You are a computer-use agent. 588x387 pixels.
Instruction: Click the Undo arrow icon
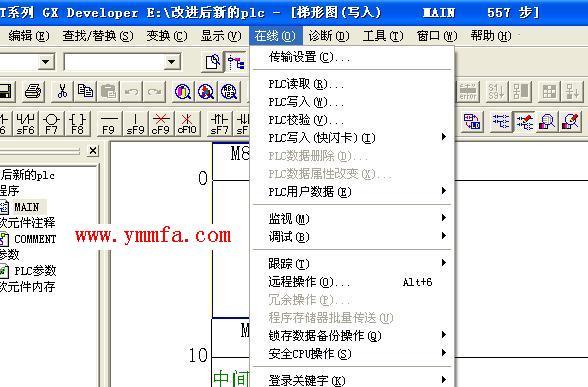point(131,92)
